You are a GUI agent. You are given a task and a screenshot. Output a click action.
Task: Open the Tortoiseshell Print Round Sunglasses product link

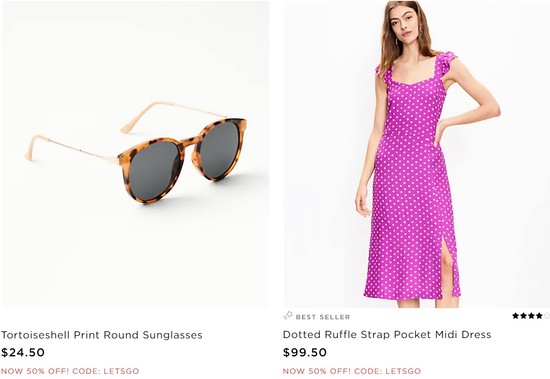point(101,335)
